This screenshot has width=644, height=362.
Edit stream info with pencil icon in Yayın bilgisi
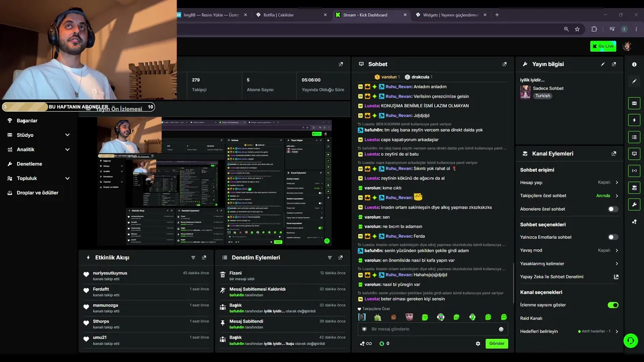coord(603,64)
